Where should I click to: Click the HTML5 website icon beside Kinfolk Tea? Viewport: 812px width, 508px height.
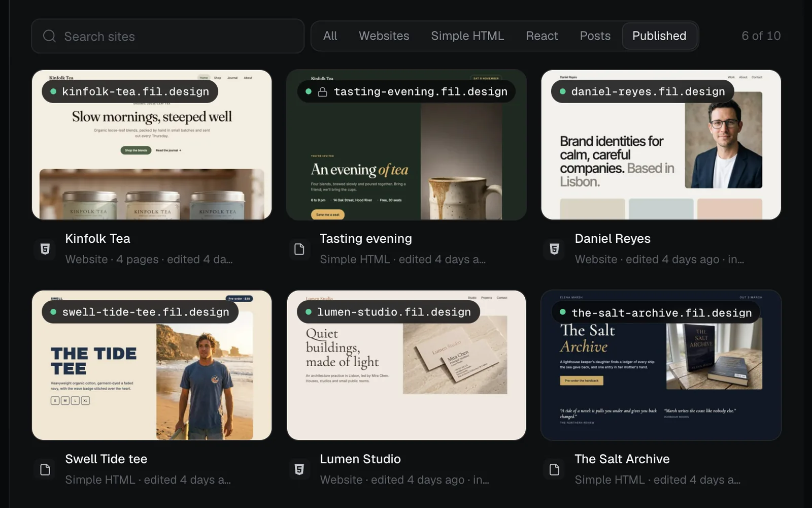(45, 249)
